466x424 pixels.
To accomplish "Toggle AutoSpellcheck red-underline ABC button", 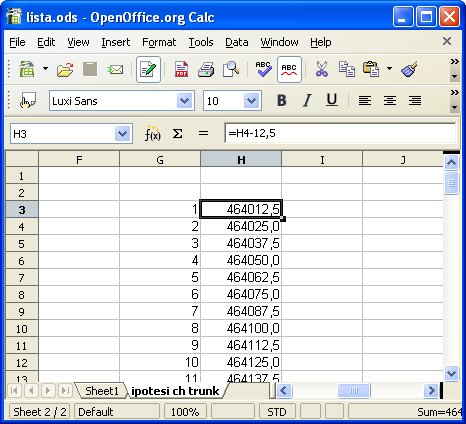I will pos(289,69).
